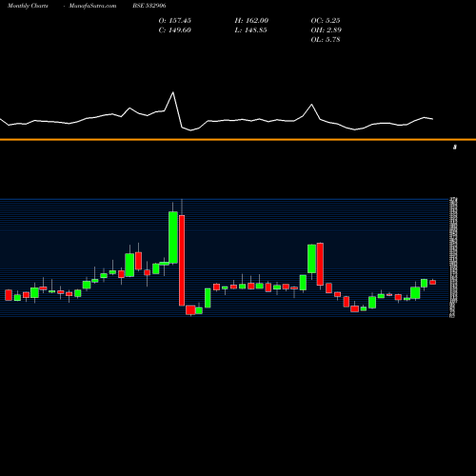Click the close value 'C: 149.60'
The width and height of the screenshot is (476, 476).
tap(175, 30)
